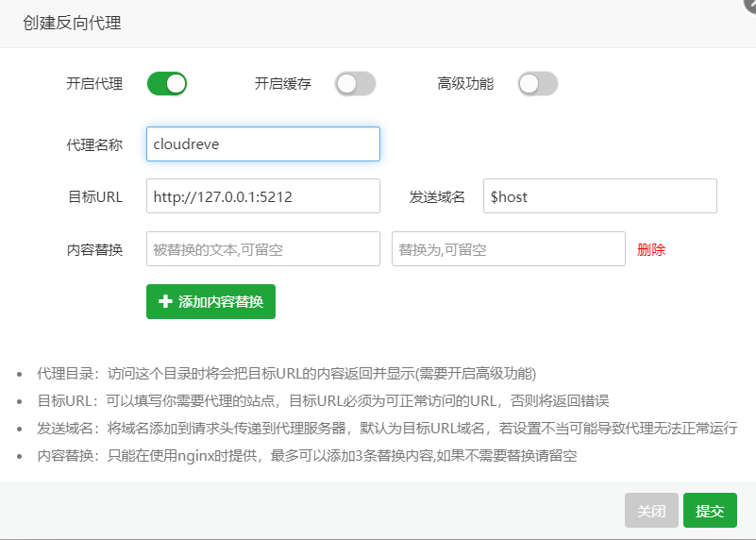Click the 开启缓存 label text

click(283, 84)
